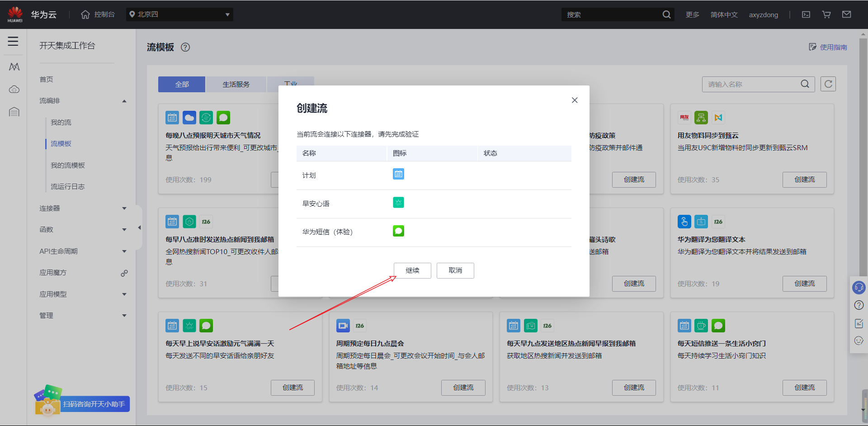The height and width of the screenshot is (426, 868).
Task: Open the 简体中文 language menu
Action: [724, 14]
